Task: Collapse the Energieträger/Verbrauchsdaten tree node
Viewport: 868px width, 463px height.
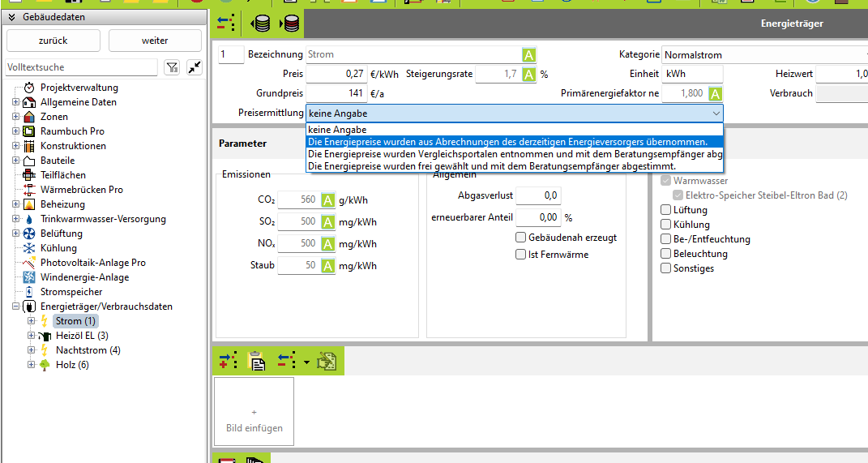Action: (16, 307)
